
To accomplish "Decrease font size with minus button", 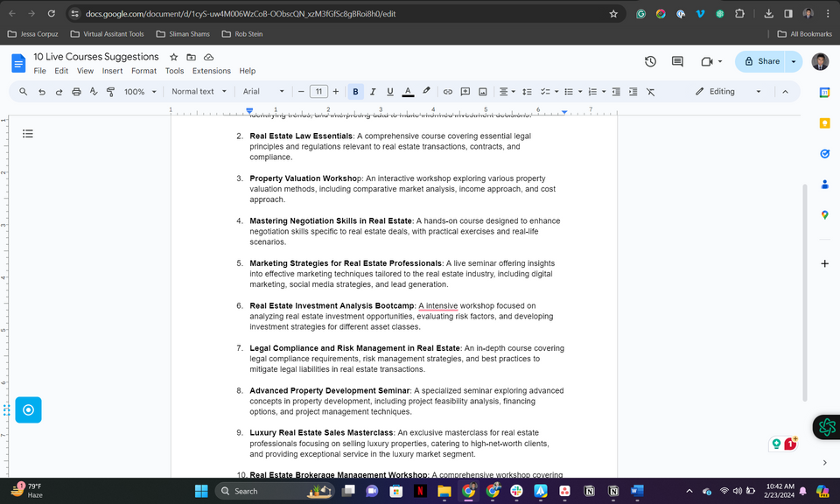I will [301, 92].
